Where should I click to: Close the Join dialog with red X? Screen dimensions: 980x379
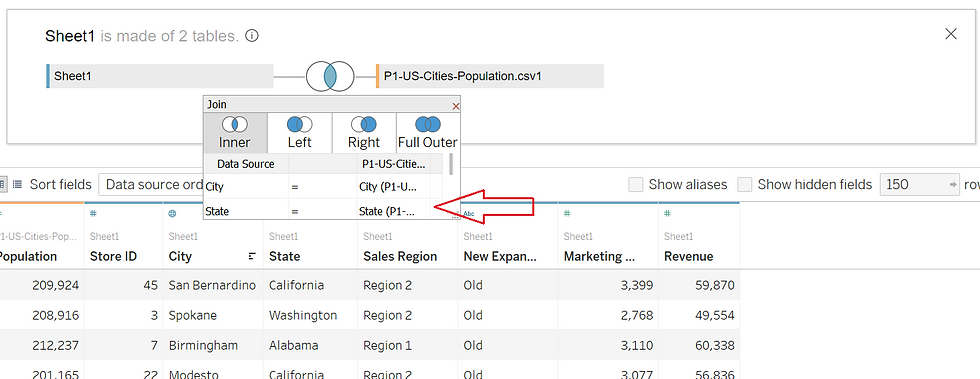(x=456, y=106)
